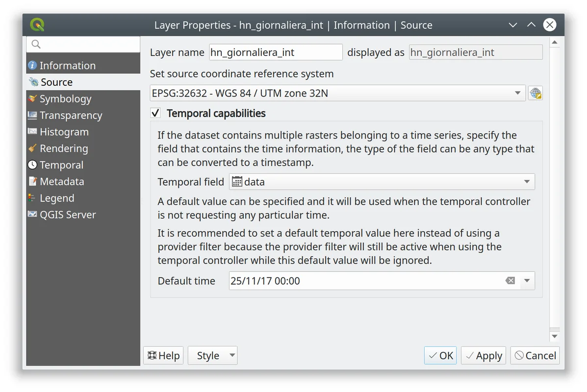
Task: Click the Rendering paintbrush icon
Action: [x=32, y=148]
